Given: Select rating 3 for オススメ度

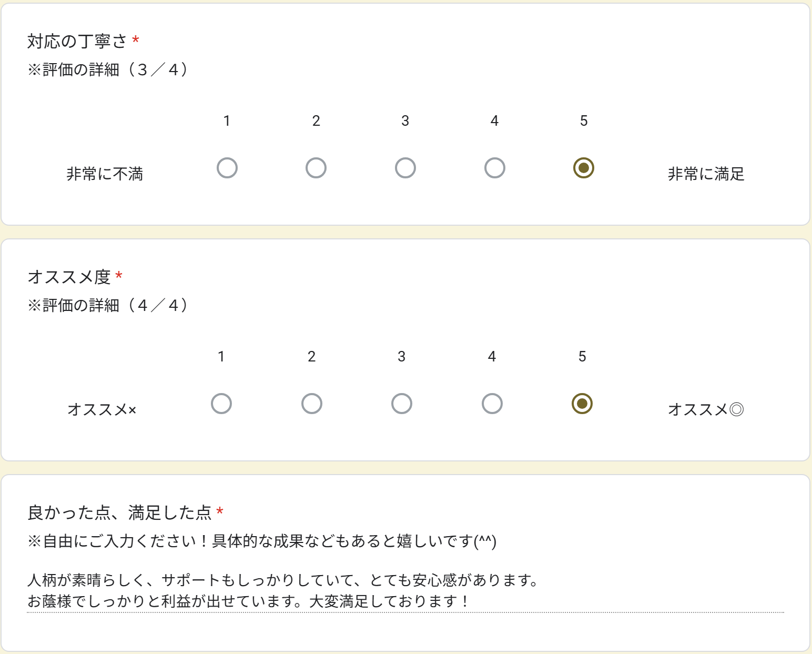Looking at the screenshot, I should (x=402, y=404).
